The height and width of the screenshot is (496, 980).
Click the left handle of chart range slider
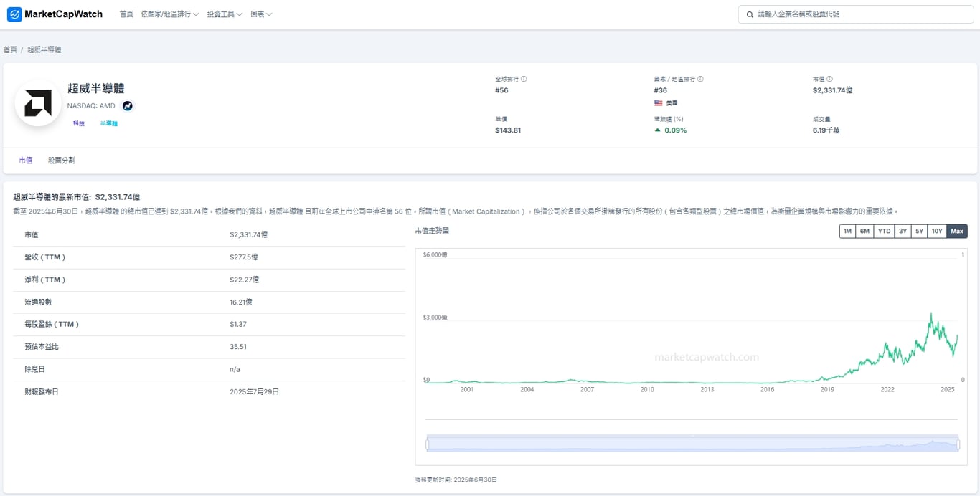coord(427,444)
